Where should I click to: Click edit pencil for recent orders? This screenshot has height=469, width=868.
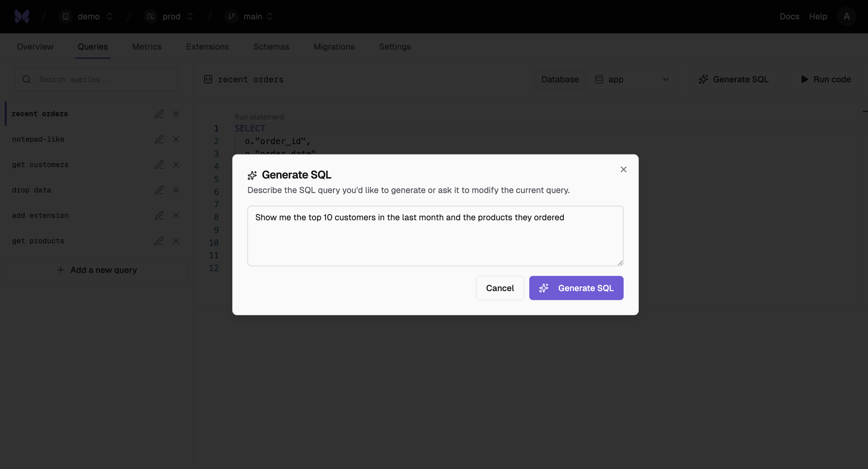(x=159, y=114)
